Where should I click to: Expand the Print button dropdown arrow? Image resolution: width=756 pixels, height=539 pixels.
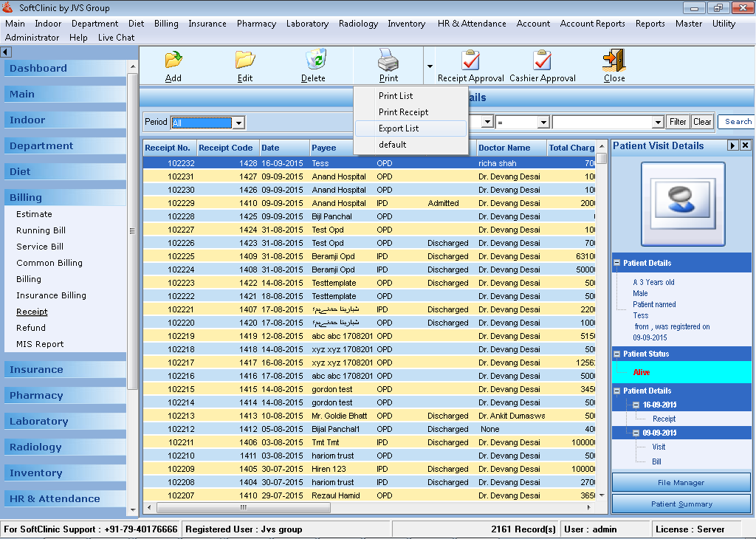(430, 66)
